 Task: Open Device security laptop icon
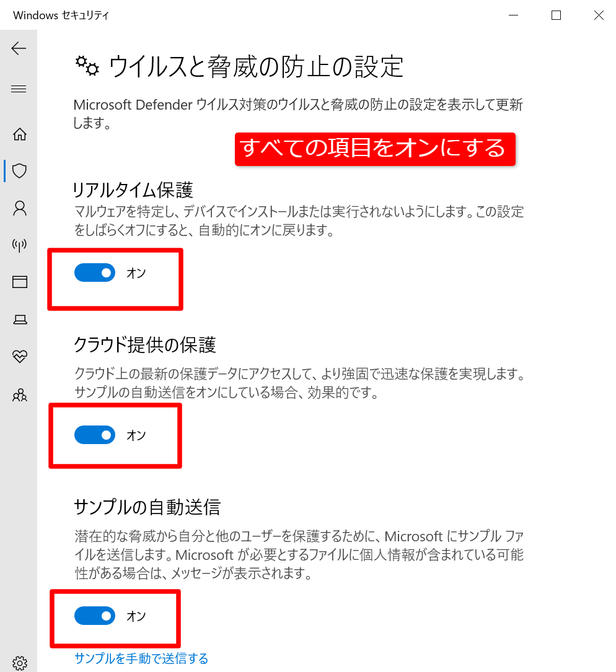point(20,320)
